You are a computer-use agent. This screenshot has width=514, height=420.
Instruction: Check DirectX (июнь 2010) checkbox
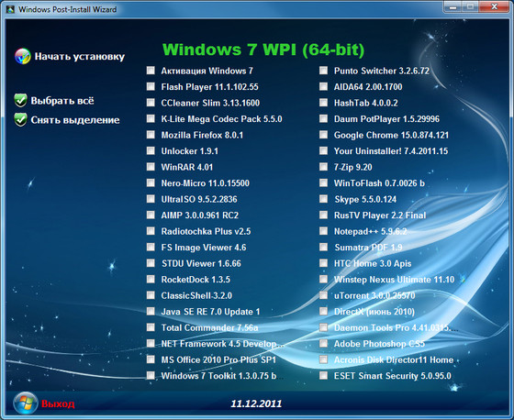(323, 311)
